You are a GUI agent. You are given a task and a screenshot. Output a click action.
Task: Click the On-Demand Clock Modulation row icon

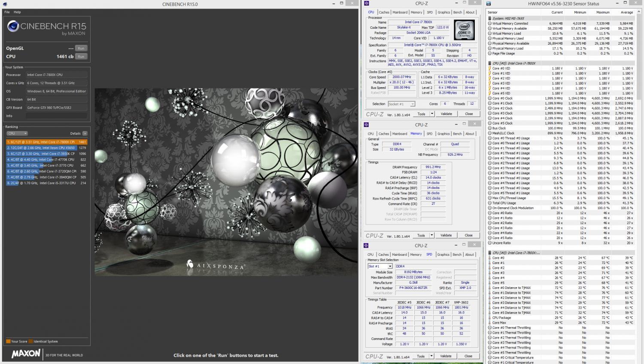[x=490, y=208]
